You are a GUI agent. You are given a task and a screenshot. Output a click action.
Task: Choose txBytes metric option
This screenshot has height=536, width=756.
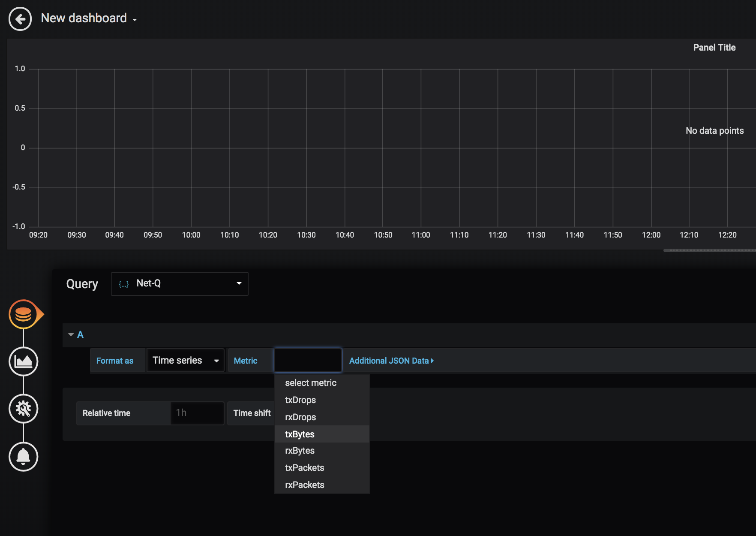300,434
